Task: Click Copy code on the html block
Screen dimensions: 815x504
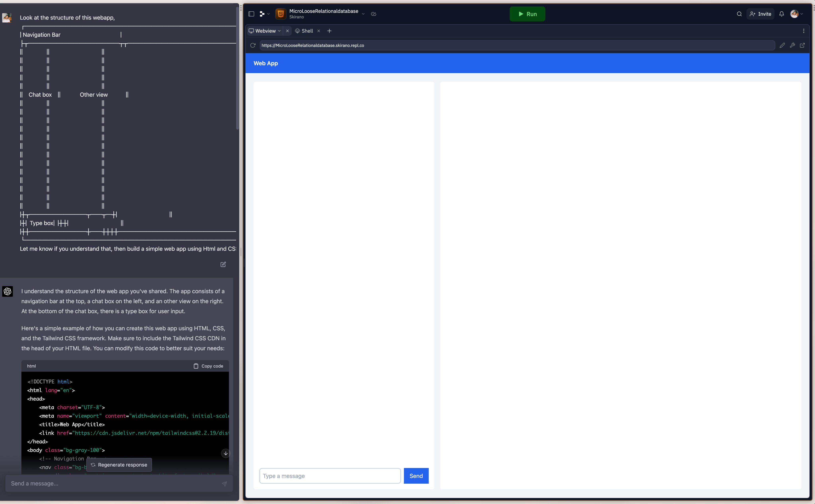Action: point(208,366)
